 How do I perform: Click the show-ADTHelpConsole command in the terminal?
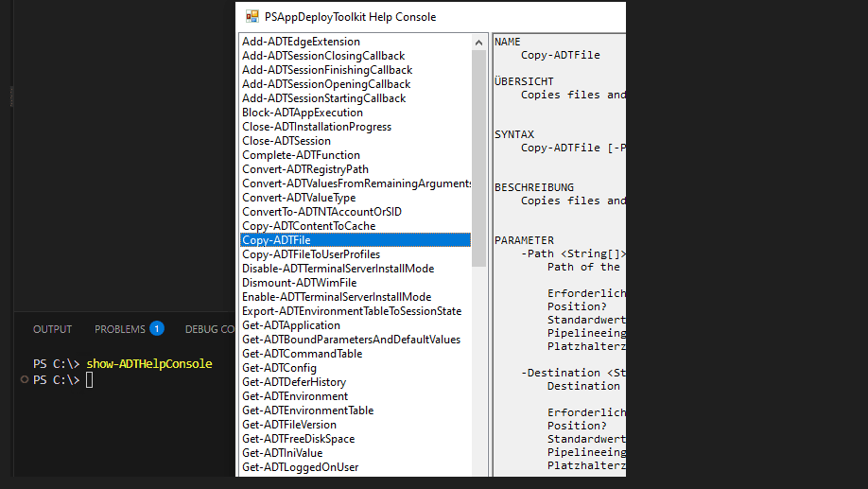click(149, 364)
